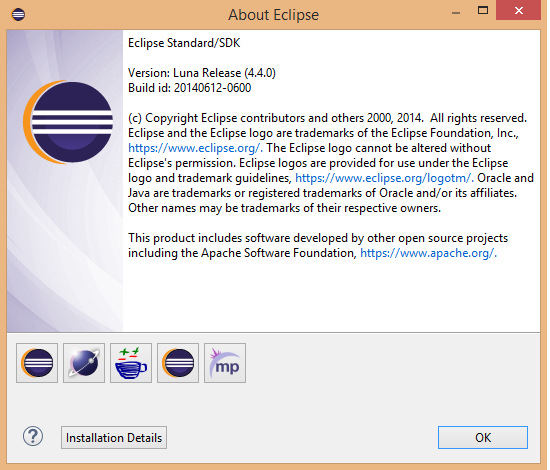Close the About Eclipse window
This screenshot has height=470, width=550.
click(518, 11)
